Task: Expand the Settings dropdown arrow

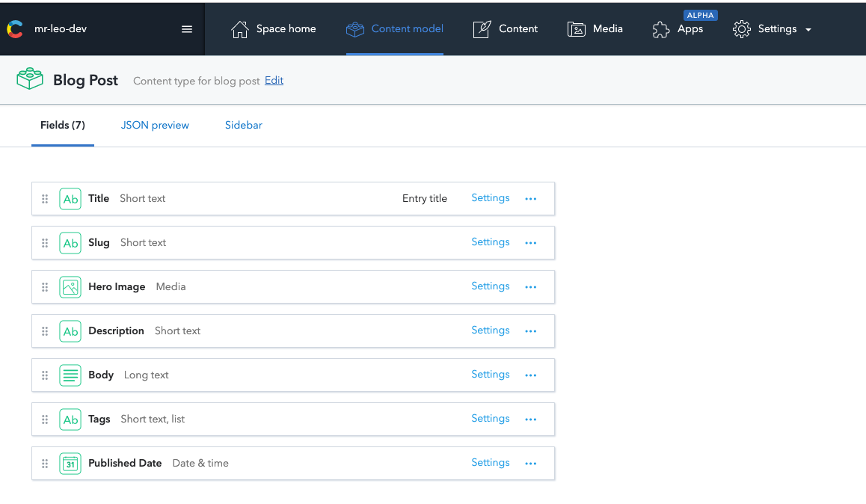Action: click(808, 30)
